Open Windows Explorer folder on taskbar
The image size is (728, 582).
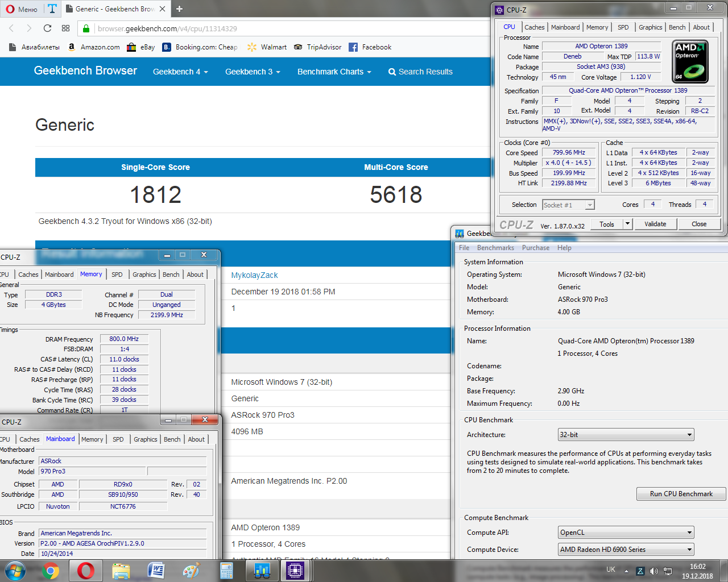click(121, 571)
